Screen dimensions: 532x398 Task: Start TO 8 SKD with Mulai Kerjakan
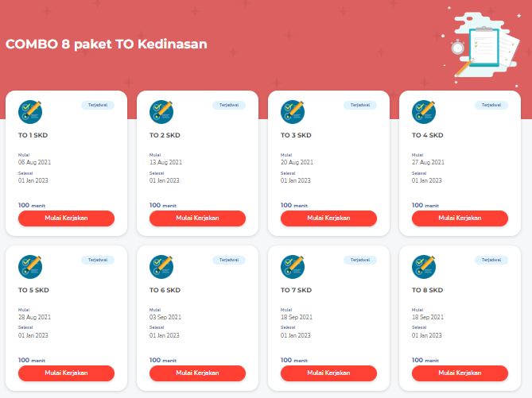point(460,373)
